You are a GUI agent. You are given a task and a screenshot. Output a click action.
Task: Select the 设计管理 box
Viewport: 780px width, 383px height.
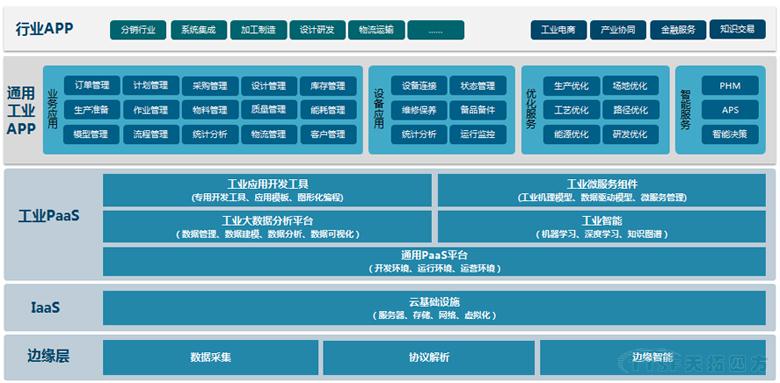click(269, 86)
